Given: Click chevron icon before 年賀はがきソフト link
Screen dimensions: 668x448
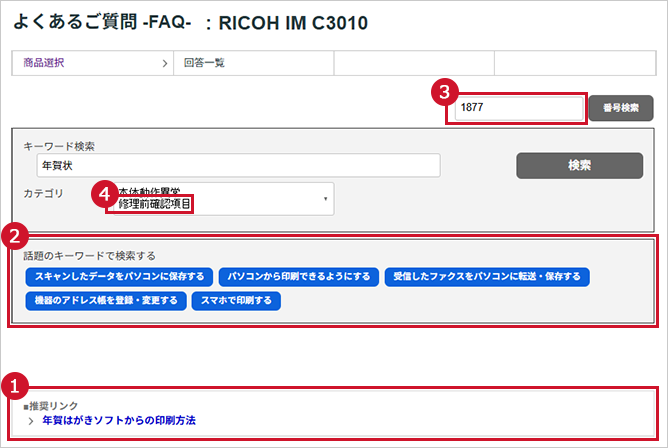Looking at the screenshot, I should pos(31,421).
